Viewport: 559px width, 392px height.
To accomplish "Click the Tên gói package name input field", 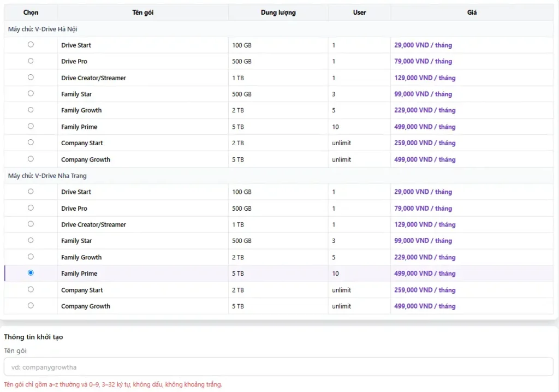I will coord(279,366).
